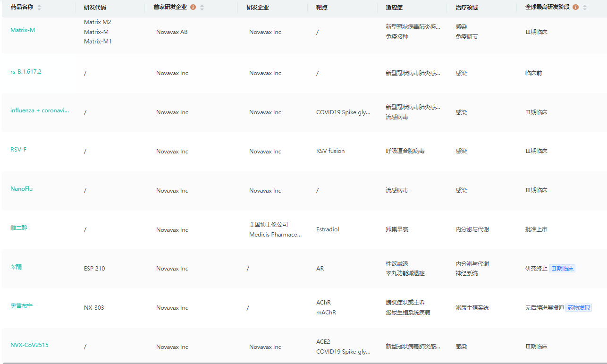Click the RSV fusion target cell
The height and width of the screenshot is (364, 607).
pyautogui.click(x=330, y=151)
